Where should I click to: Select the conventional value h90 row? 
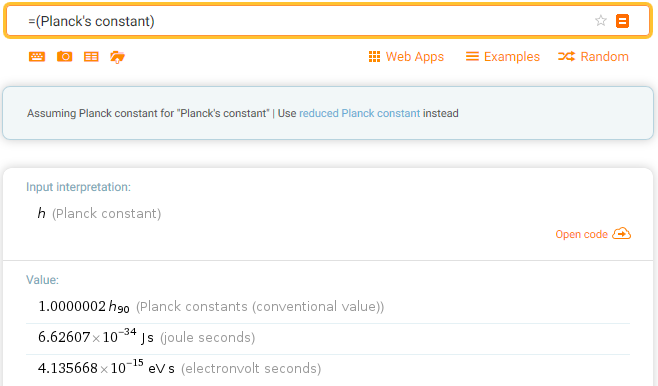point(328,307)
